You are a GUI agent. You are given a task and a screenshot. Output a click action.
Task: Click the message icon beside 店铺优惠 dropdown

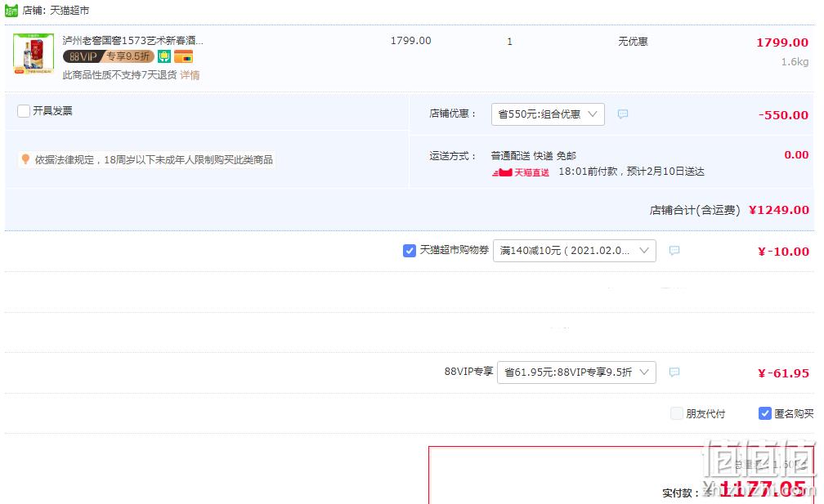point(623,114)
